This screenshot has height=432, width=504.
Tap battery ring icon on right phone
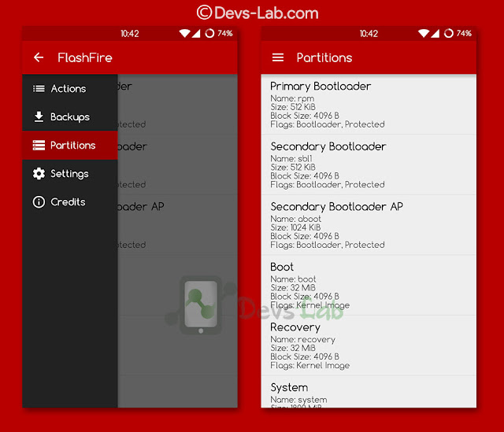(449, 33)
